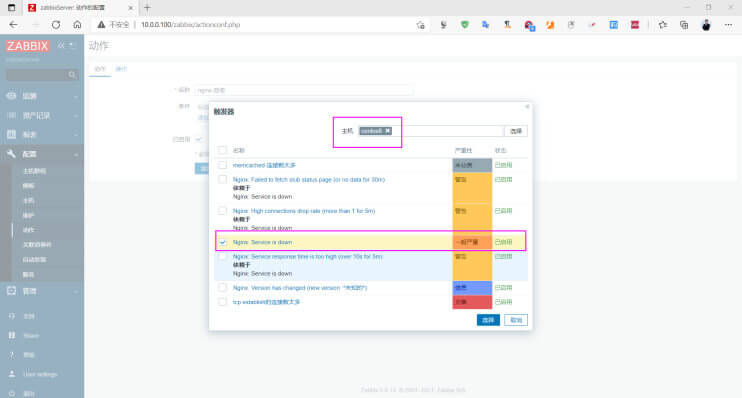This screenshot has width=742, height=398.
Task: Add this page to favorites with star icon
Action: pyautogui.click(x=420, y=25)
